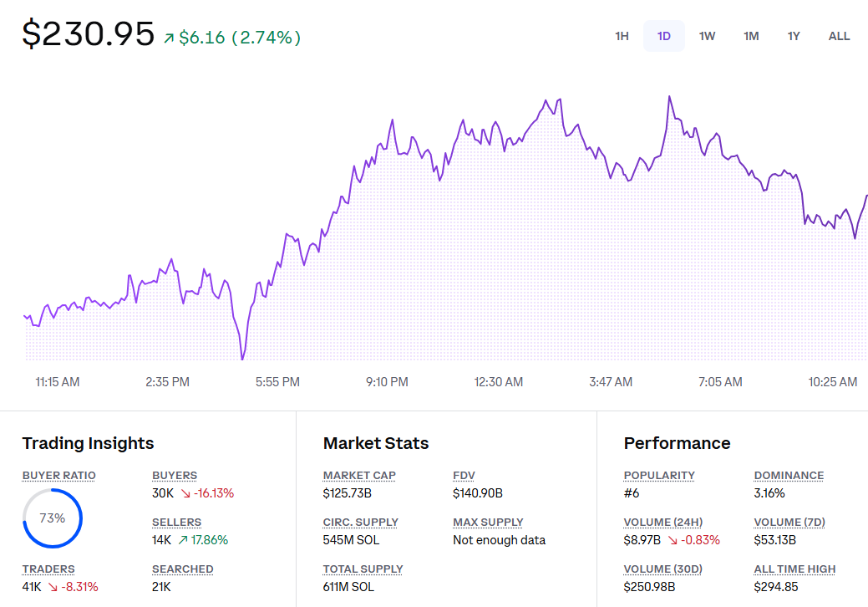Viewport: 868px width, 607px height.
Task: Switch chart to 1W range
Action: pyautogui.click(x=707, y=36)
